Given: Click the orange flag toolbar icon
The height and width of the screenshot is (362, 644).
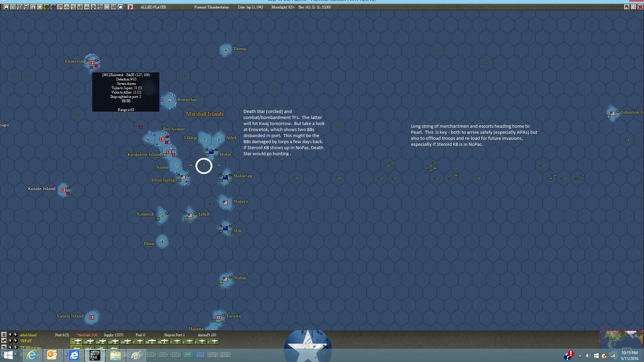Looking at the screenshot, I should point(60,7).
